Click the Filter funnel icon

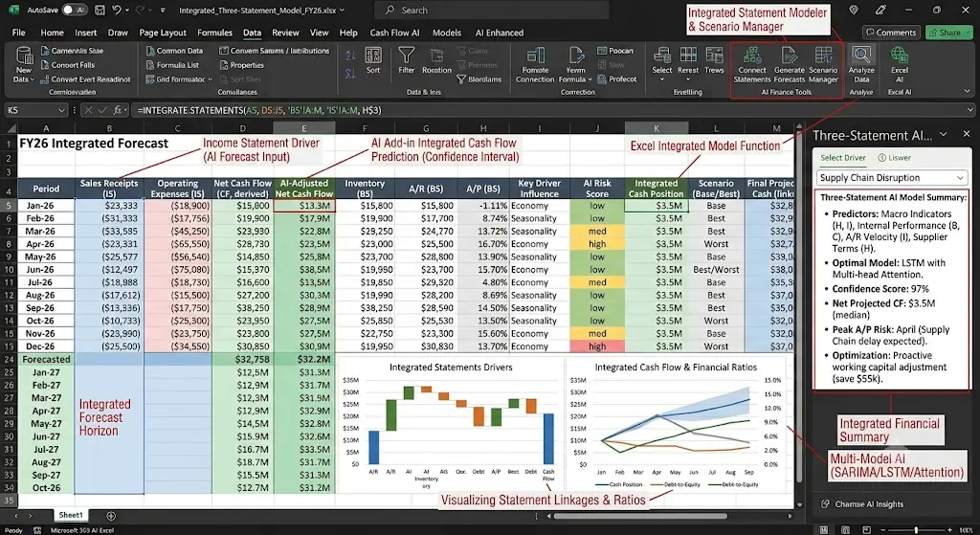pos(406,56)
